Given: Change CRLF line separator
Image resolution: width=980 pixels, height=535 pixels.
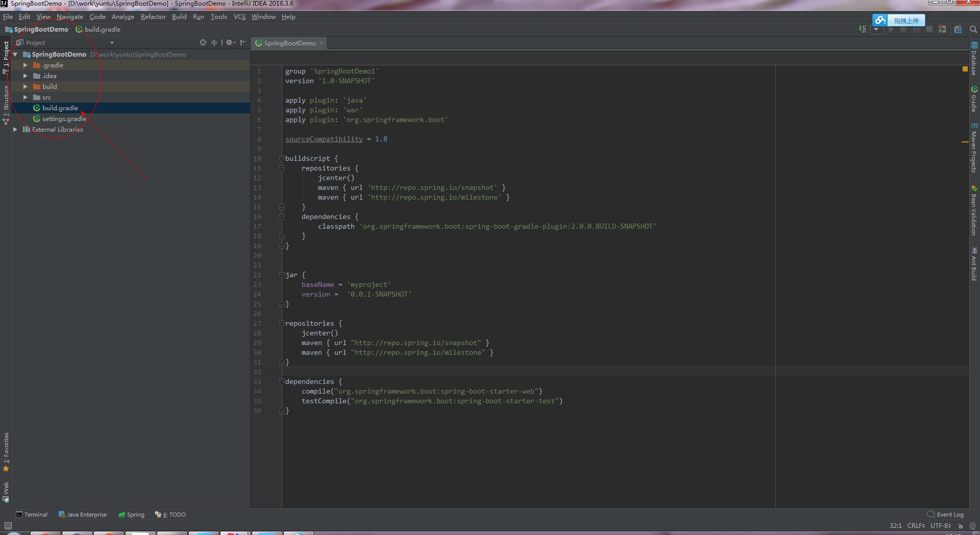Looking at the screenshot, I should tap(916, 526).
